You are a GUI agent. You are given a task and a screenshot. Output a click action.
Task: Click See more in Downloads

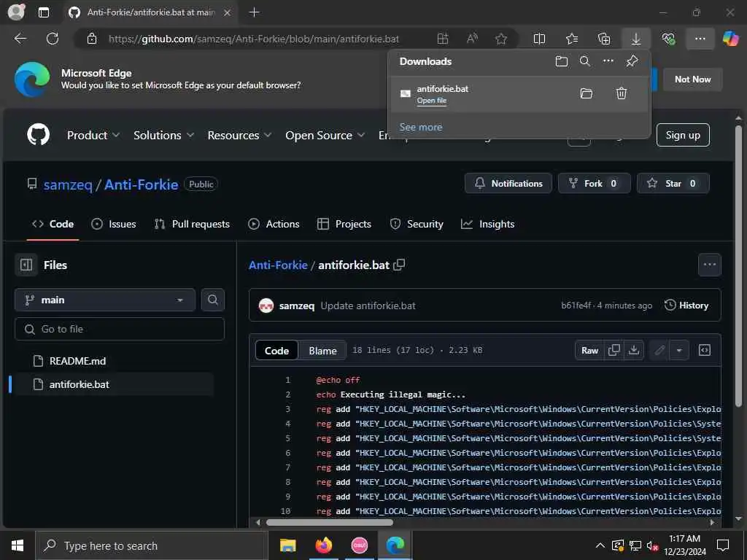click(x=421, y=127)
